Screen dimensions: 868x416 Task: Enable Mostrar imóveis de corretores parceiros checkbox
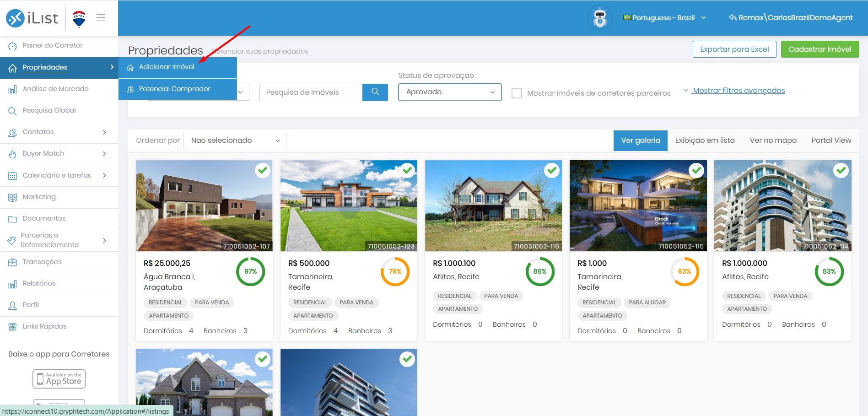click(x=517, y=93)
